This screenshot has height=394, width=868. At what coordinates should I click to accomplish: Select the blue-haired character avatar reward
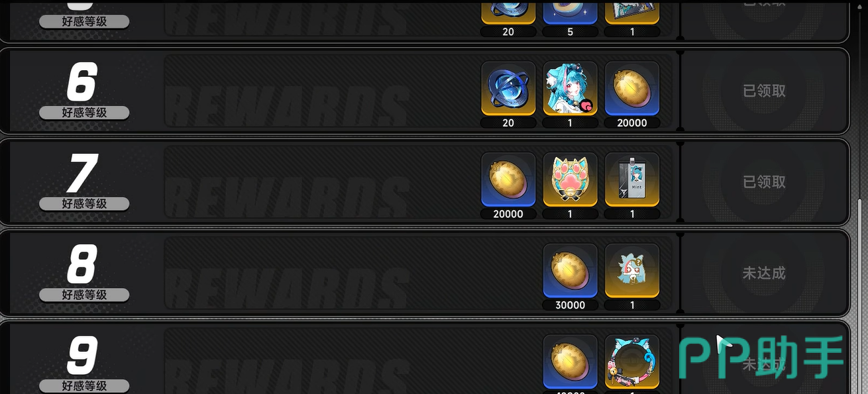(570, 89)
